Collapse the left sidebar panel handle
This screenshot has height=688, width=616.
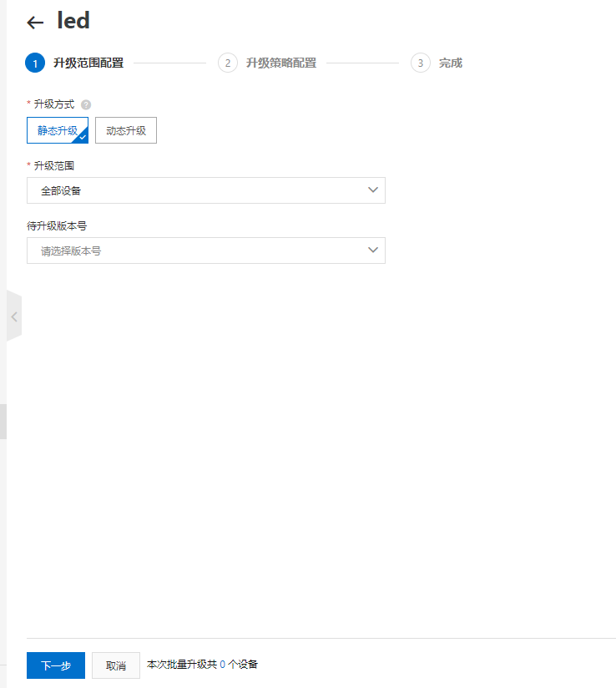coord(14,316)
